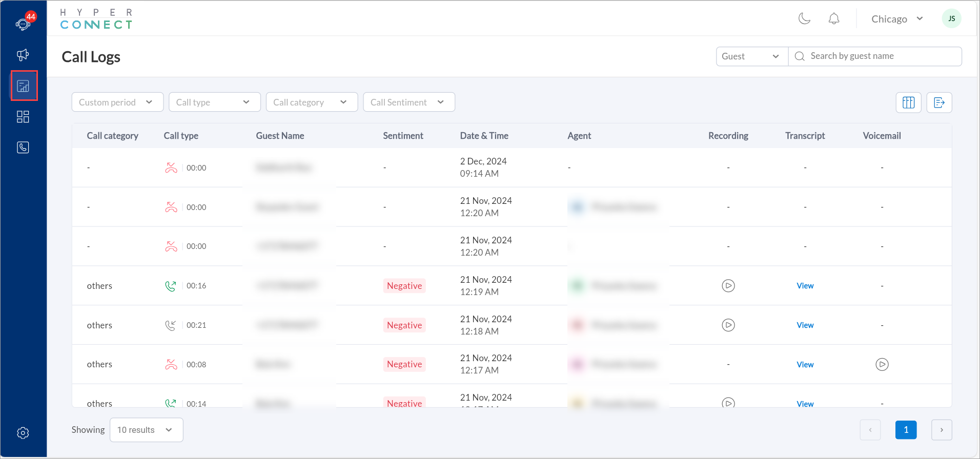The height and width of the screenshot is (459, 980).
Task: Open the Custom period filter
Action: coord(117,102)
